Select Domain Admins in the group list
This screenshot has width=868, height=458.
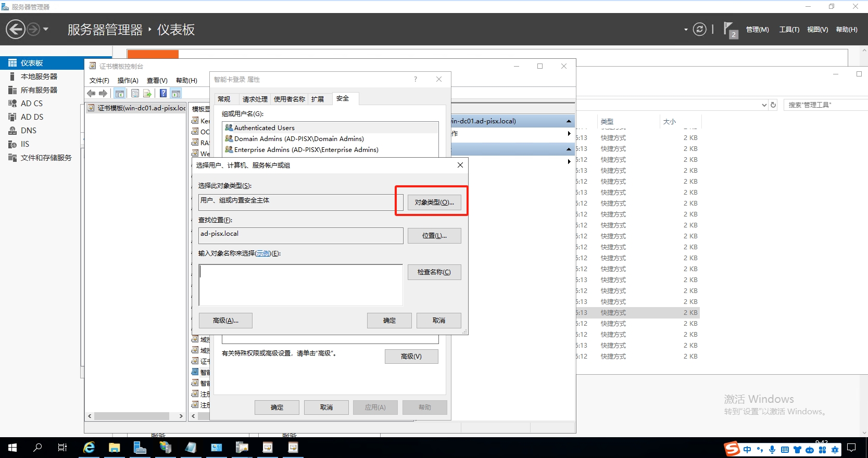298,139
